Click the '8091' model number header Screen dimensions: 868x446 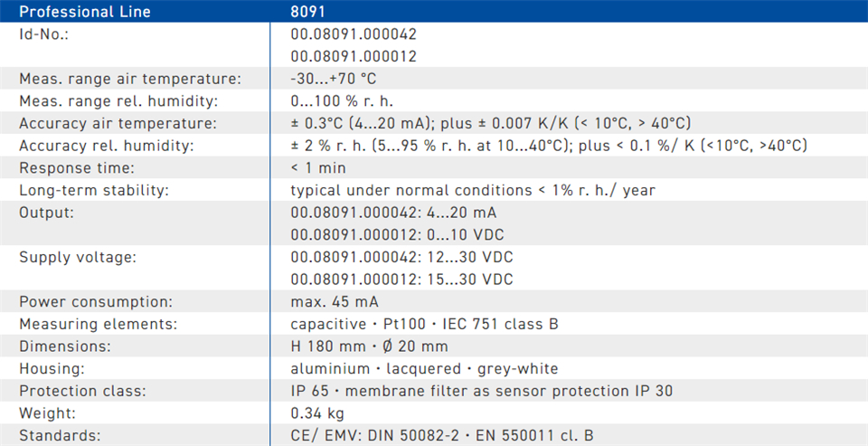coord(307,12)
